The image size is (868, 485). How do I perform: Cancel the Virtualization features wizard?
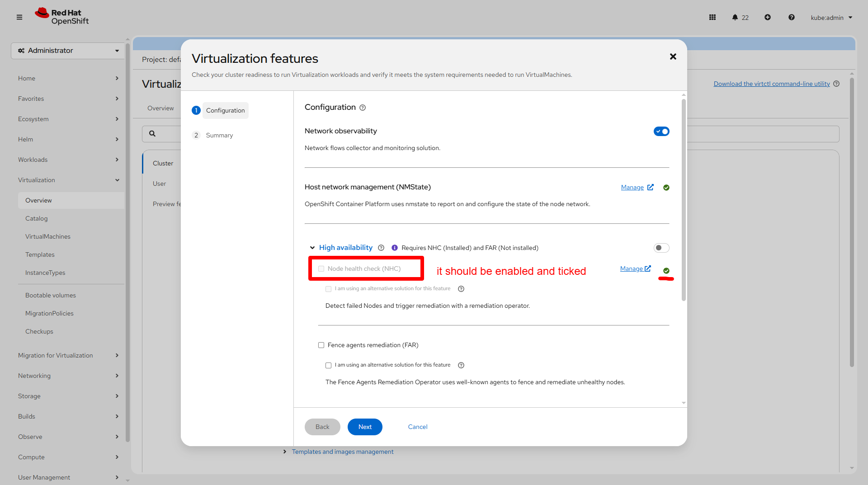tap(418, 427)
